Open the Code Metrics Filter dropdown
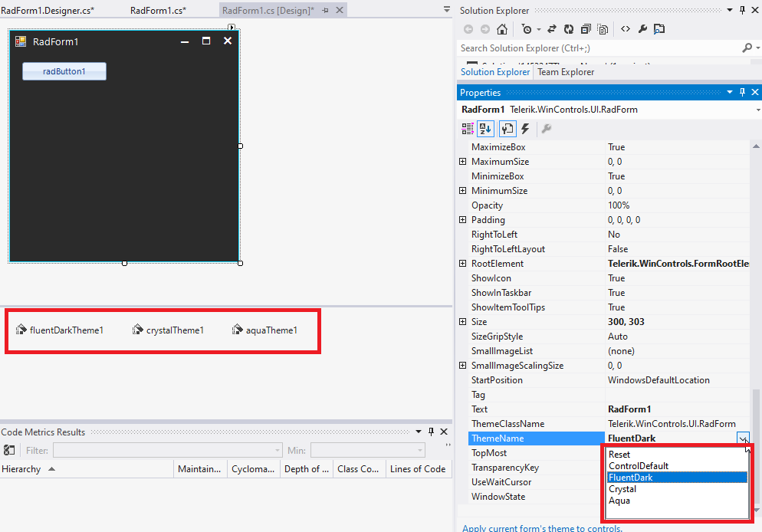Image resolution: width=762 pixels, height=532 pixels. tap(278, 451)
